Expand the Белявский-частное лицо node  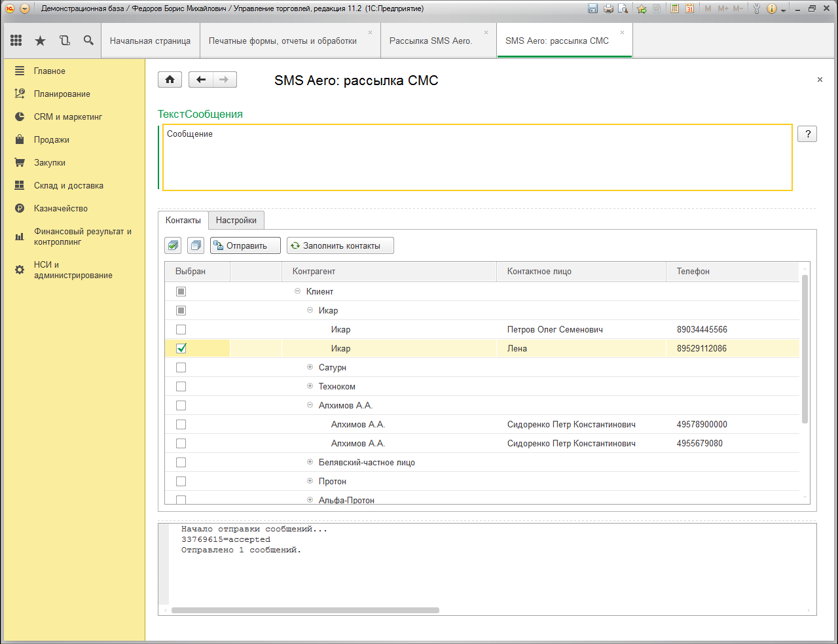click(310, 462)
